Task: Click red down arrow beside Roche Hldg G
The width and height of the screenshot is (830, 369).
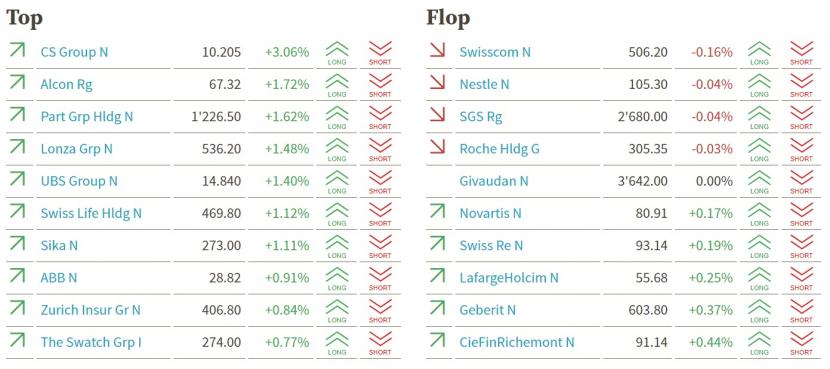Action: coord(438,147)
